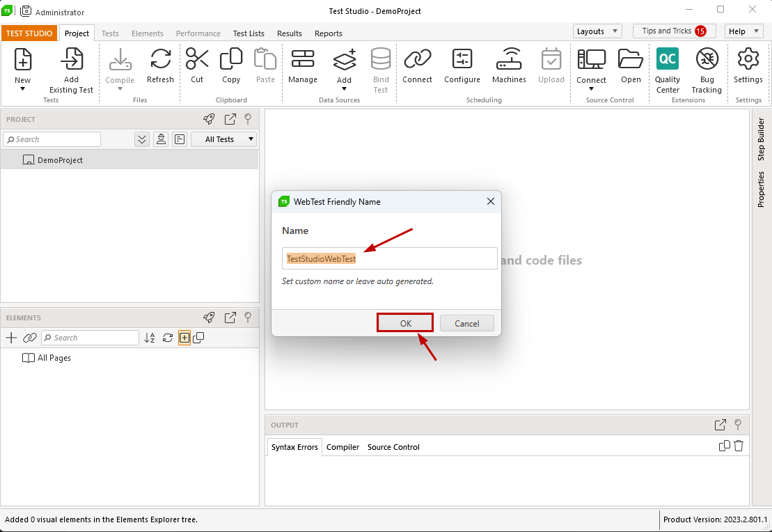772x532 pixels.
Task: Open the Machines icon
Action: (x=509, y=59)
